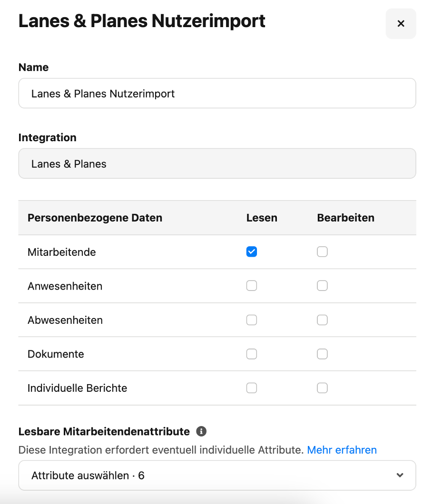The height and width of the screenshot is (504, 432).
Task: Open the Attribute auswählen · 6 selector
Action: coord(217,475)
